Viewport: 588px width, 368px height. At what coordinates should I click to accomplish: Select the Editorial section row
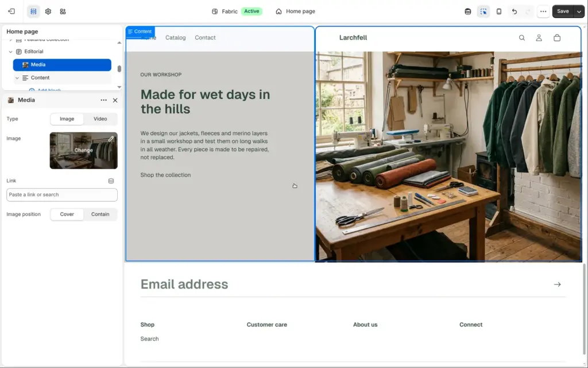click(62, 51)
